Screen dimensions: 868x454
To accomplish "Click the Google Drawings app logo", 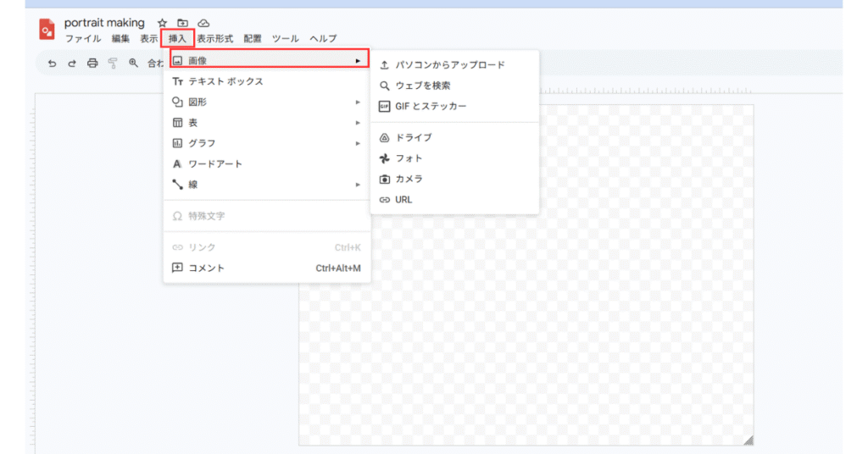I will 47,30.
